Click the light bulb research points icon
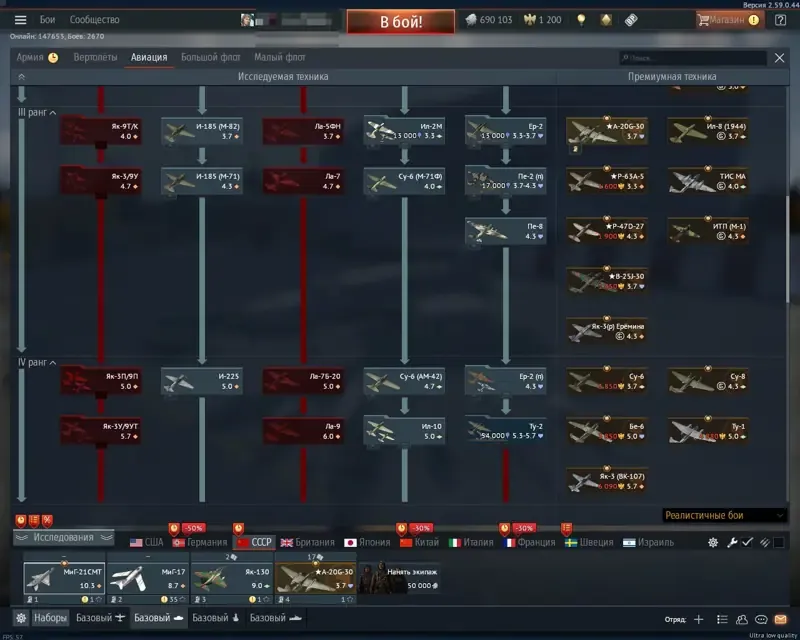The image size is (800, 640). (x=581, y=20)
